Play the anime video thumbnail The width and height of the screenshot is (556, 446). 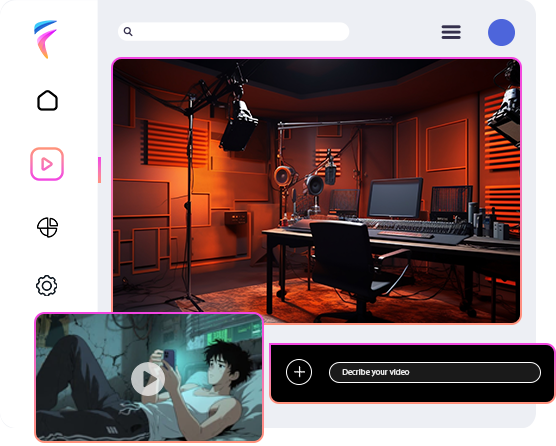[148, 379]
